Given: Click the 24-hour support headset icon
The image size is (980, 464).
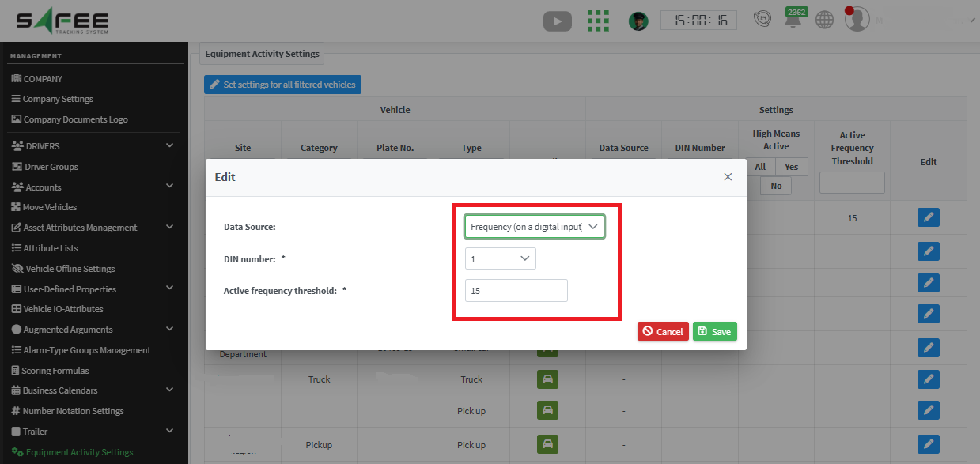Looking at the screenshot, I should [761, 21].
